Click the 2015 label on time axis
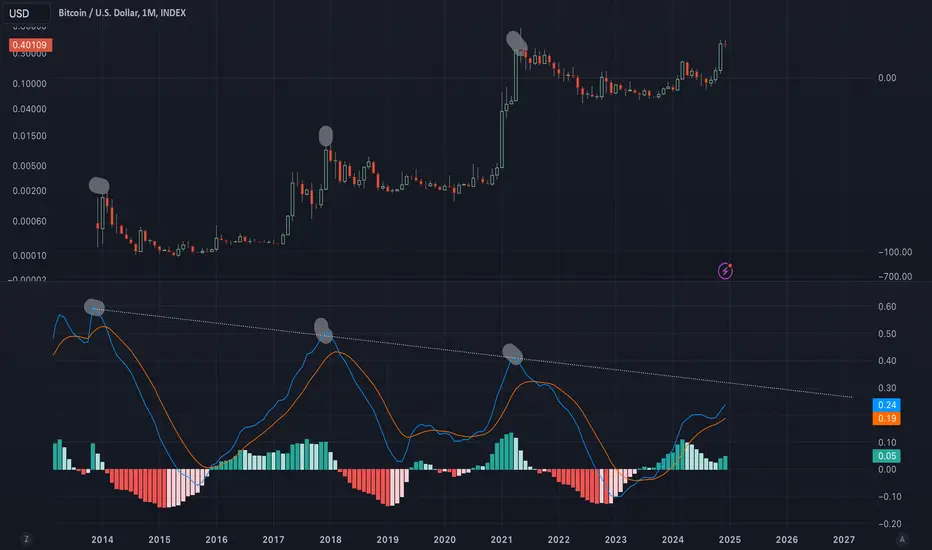 pos(159,539)
